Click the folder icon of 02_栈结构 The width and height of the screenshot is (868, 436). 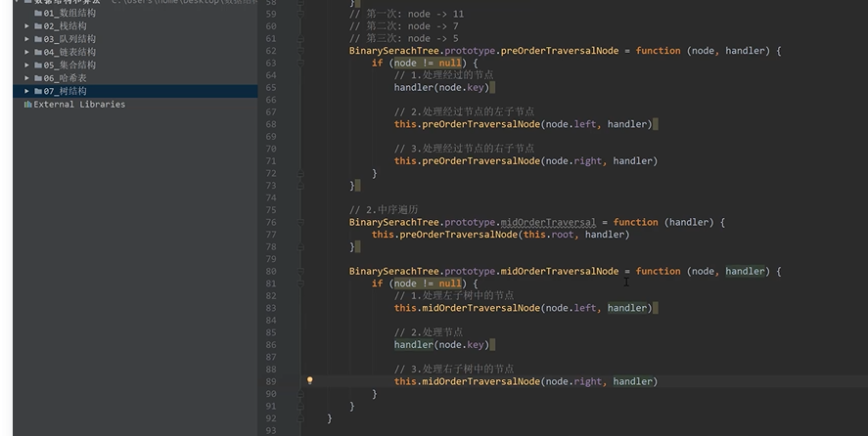(x=38, y=26)
